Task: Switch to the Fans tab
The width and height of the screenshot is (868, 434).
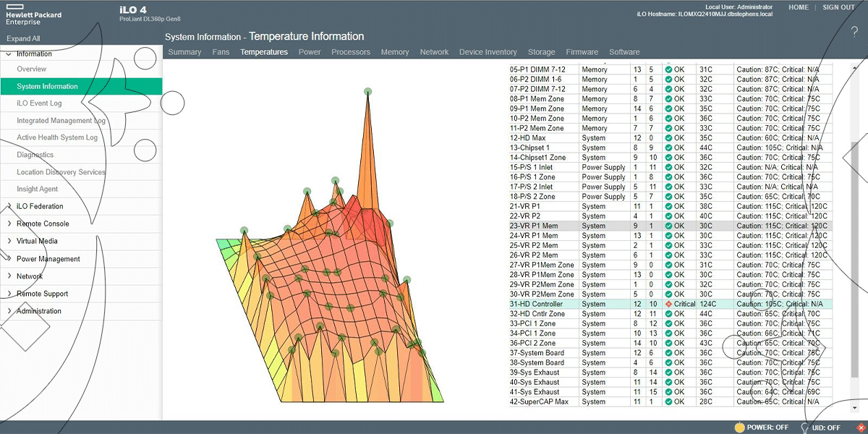Action: point(221,52)
